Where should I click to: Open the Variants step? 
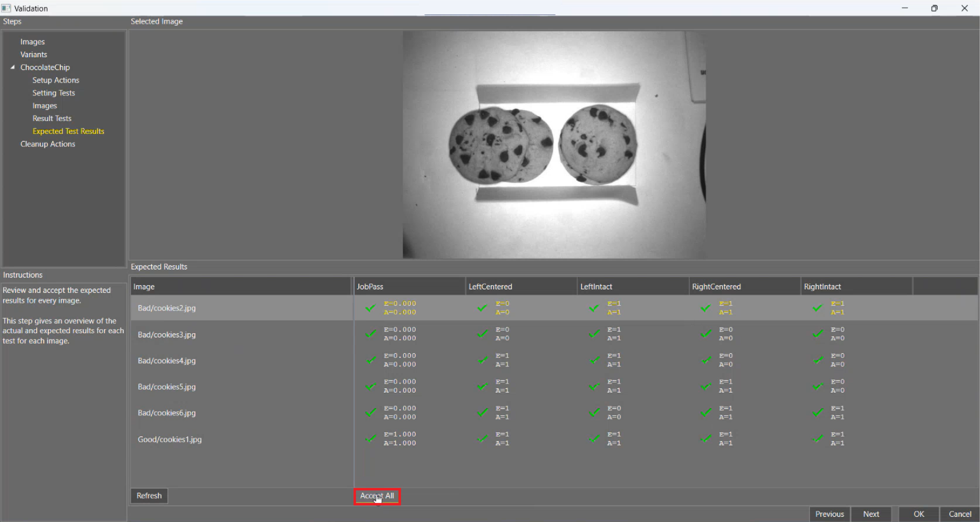coord(34,54)
